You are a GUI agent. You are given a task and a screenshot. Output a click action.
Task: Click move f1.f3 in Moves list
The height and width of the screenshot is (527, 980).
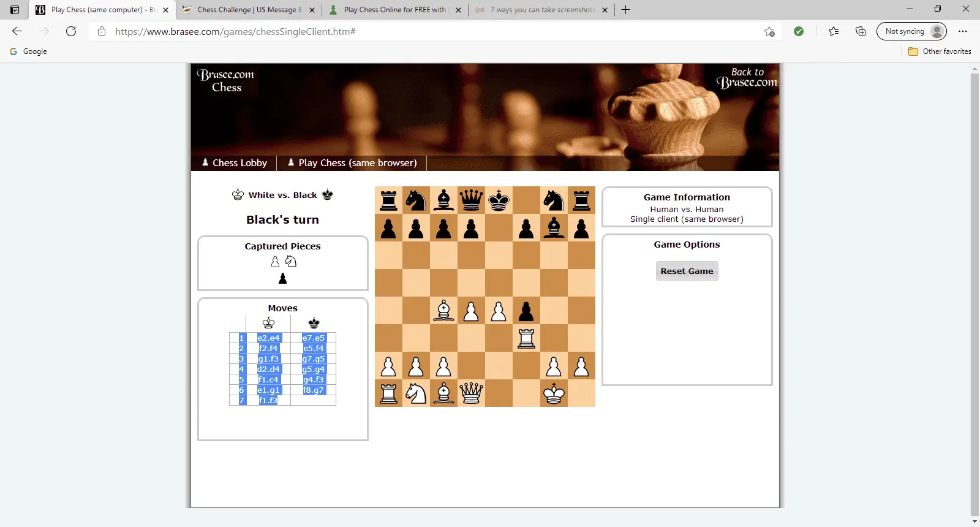tap(268, 400)
